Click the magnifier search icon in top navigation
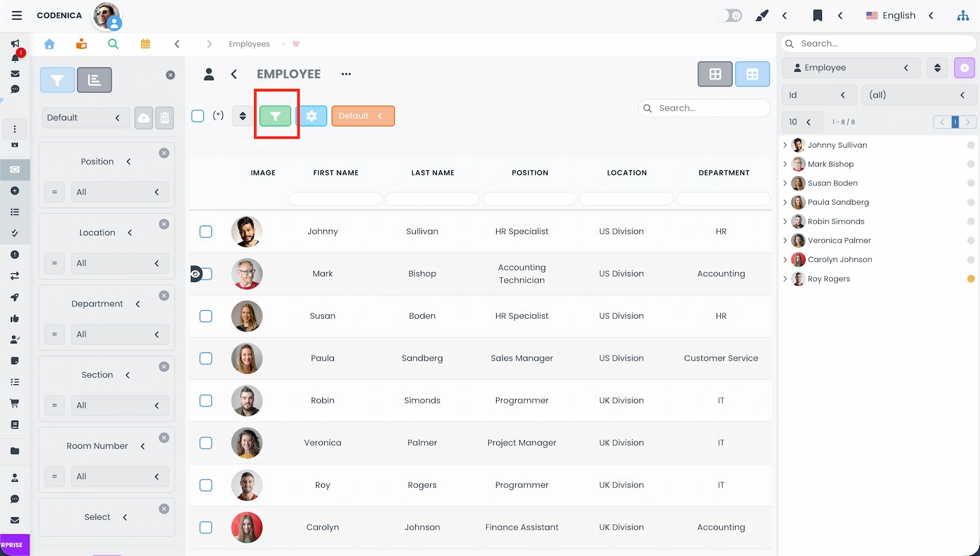This screenshot has height=556, width=980. point(113,44)
